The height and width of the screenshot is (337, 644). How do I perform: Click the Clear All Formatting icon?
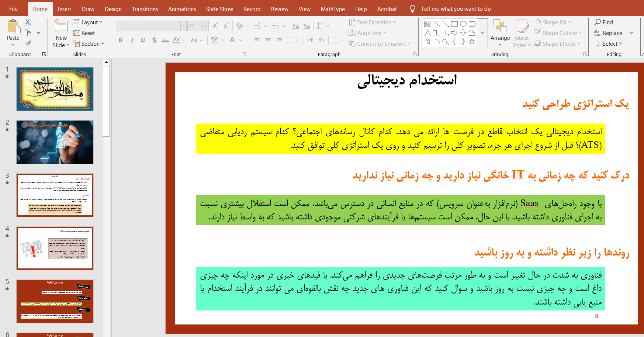[x=240, y=26]
